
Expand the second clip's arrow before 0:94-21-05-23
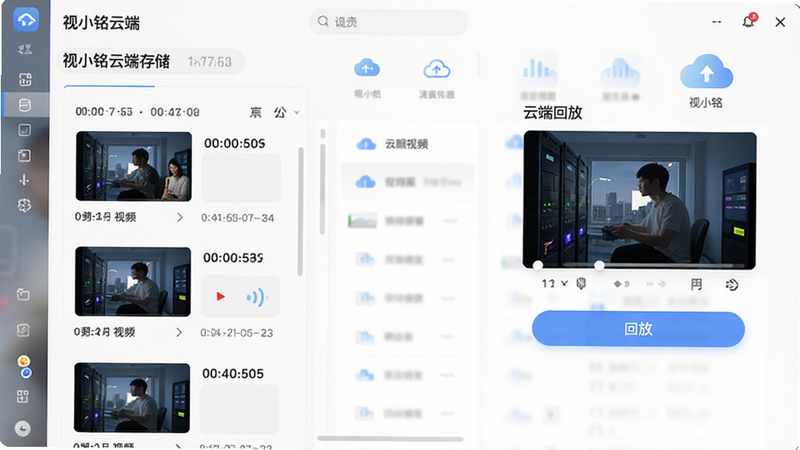[x=179, y=332]
